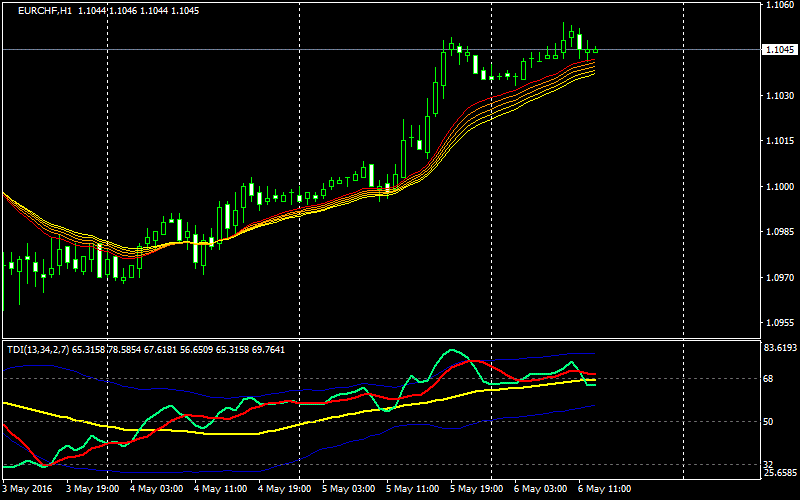Viewport: 800px width, 500px height.
Task: Click the current price label 1.1045
Action: tap(779, 50)
